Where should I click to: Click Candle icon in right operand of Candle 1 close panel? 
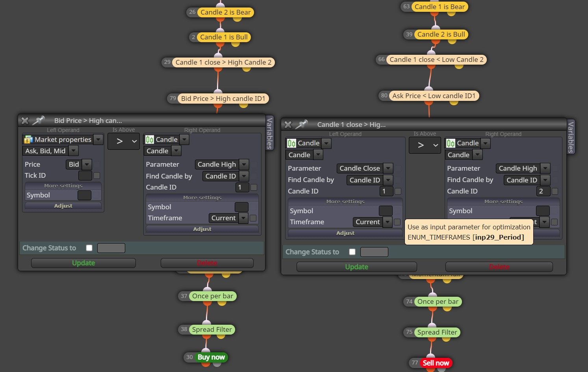451,143
